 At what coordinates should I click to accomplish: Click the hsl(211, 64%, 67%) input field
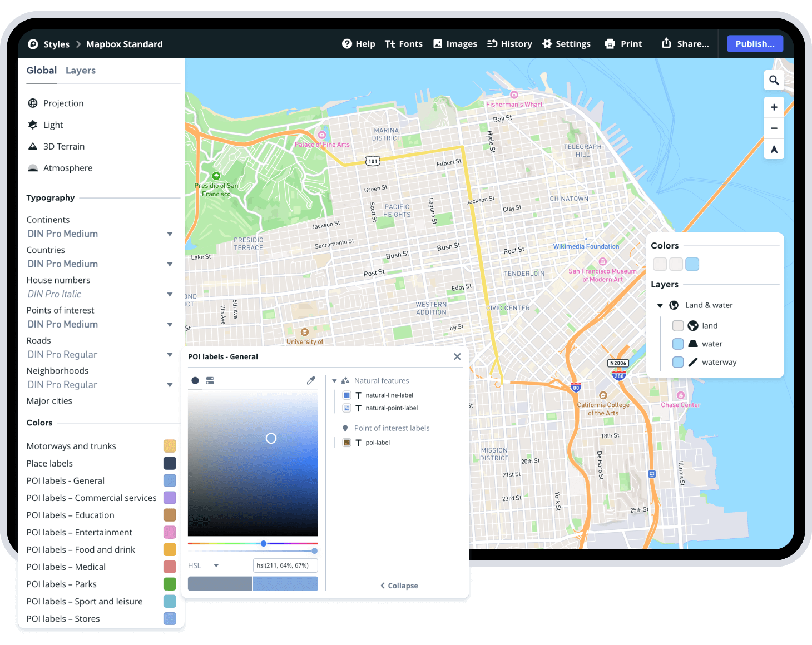coord(285,565)
